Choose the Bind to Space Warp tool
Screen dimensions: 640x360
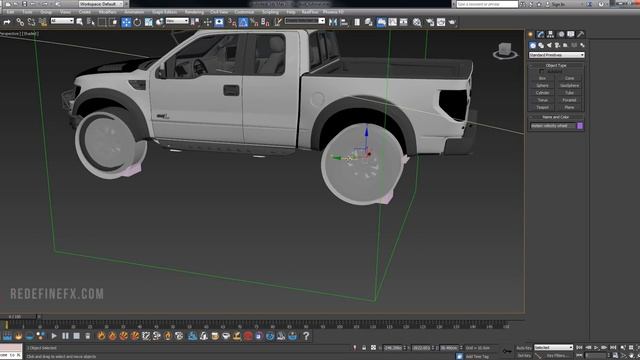click(43, 22)
